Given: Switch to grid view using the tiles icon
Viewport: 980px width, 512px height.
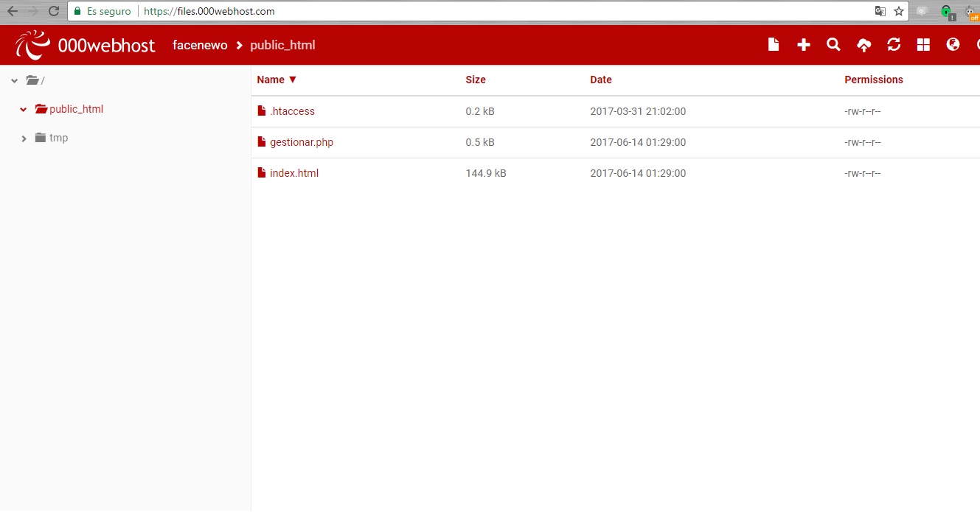Looking at the screenshot, I should (x=923, y=45).
